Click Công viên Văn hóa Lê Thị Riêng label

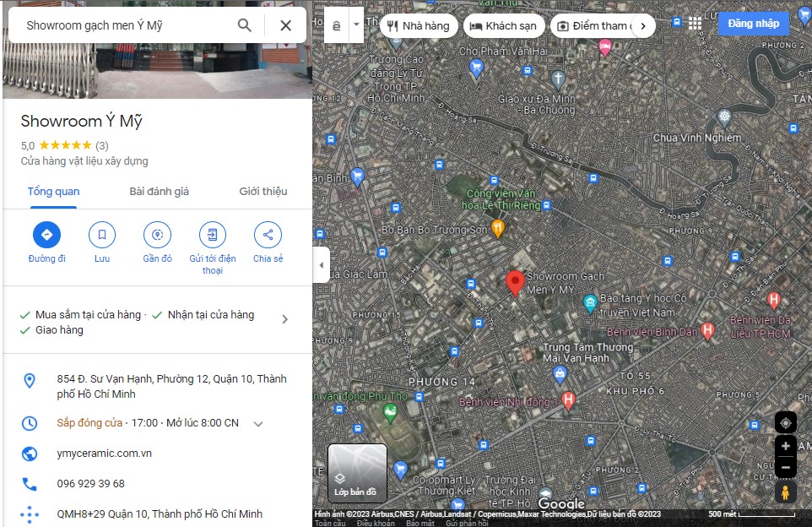click(501, 199)
